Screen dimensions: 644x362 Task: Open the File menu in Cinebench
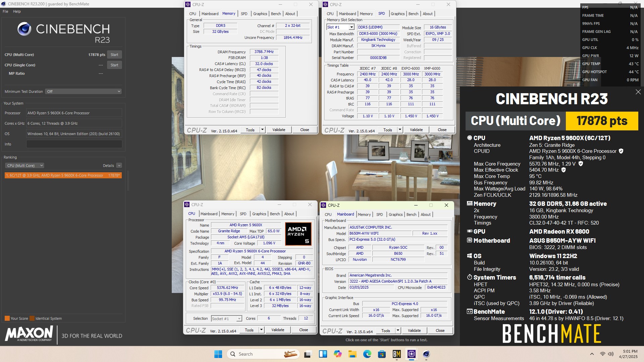click(x=5, y=11)
